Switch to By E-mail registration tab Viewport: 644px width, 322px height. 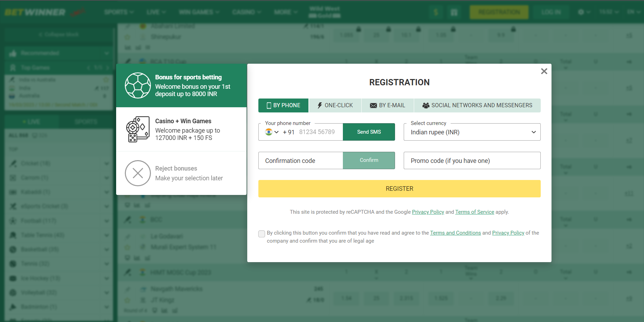388,105
